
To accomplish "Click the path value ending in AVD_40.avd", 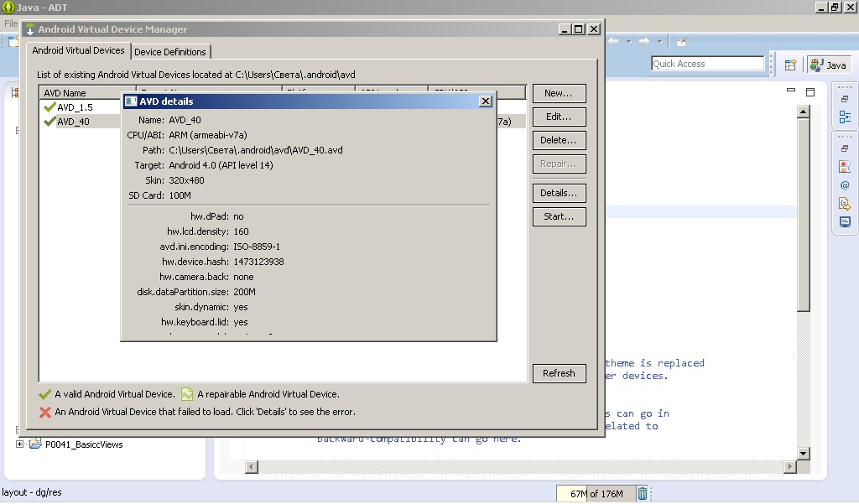I will point(256,150).
